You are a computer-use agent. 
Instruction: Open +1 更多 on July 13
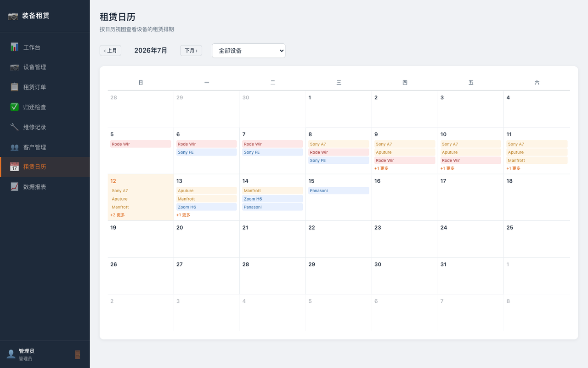coord(183,215)
